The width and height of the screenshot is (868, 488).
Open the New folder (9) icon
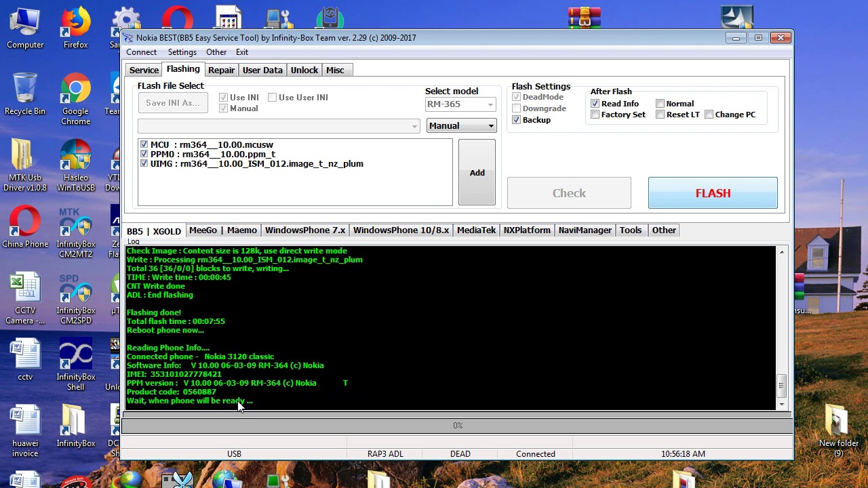pyautogui.click(x=839, y=431)
